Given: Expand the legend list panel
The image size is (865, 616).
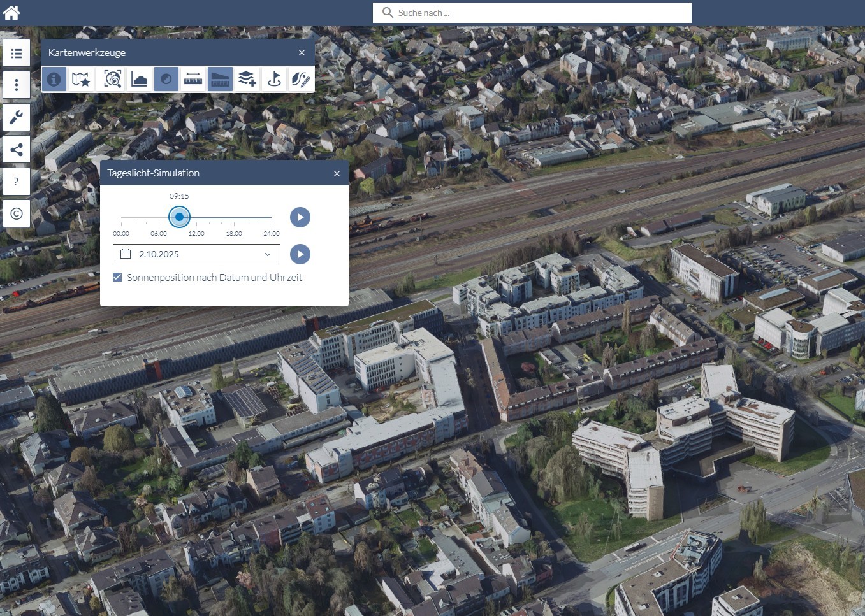Looking at the screenshot, I should click(x=16, y=53).
